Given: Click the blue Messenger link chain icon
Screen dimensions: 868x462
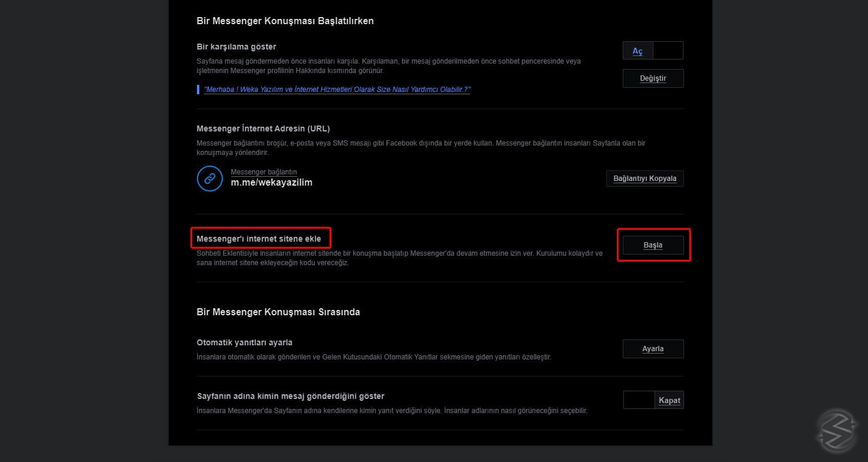Looking at the screenshot, I should pos(209,178).
